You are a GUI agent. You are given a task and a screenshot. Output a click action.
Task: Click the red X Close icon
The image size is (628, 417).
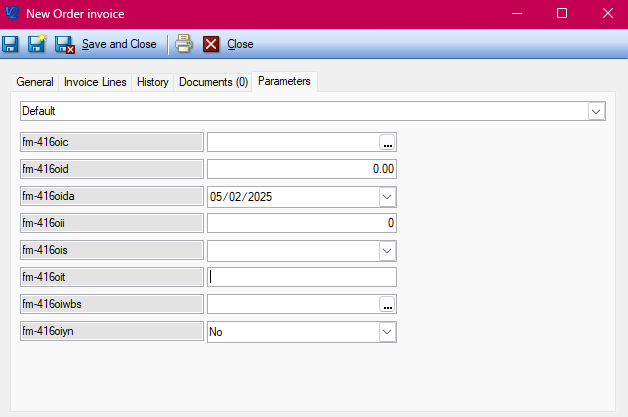click(211, 44)
